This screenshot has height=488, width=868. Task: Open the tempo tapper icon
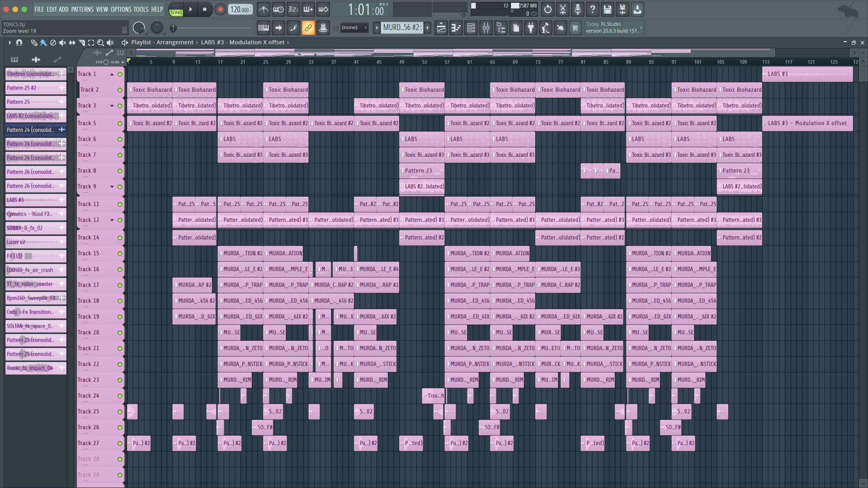tap(546, 28)
